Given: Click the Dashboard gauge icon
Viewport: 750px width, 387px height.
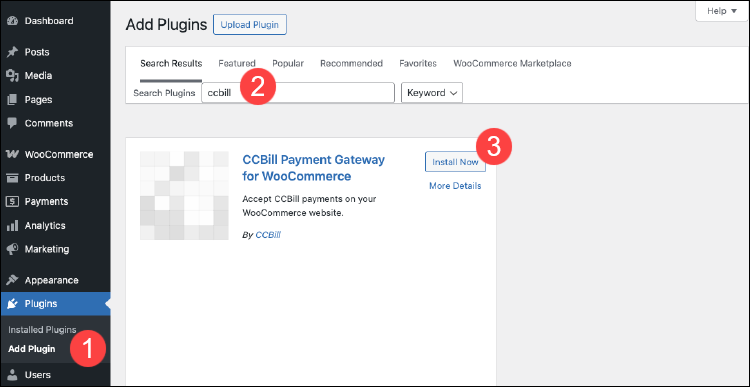Looking at the screenshot, I should click(12, 21).
